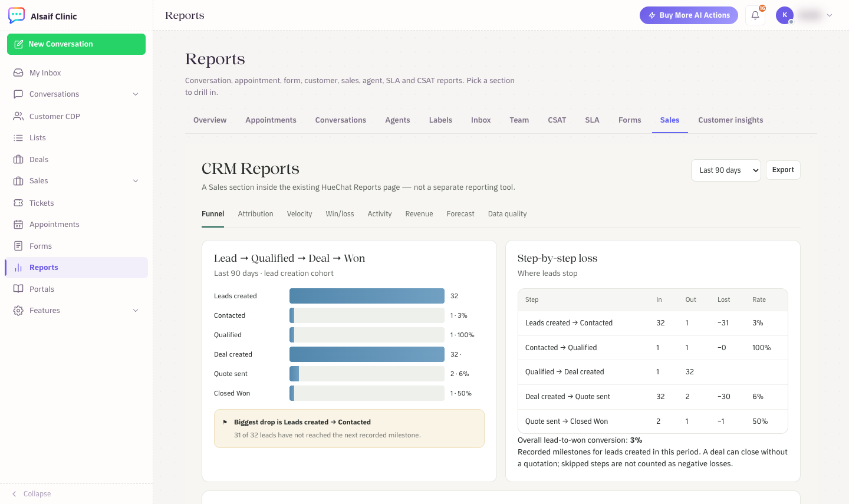Click the Customer CDP people icon
Image resolution: width=849 pixels, height=504 pixels.
(18, 116)
